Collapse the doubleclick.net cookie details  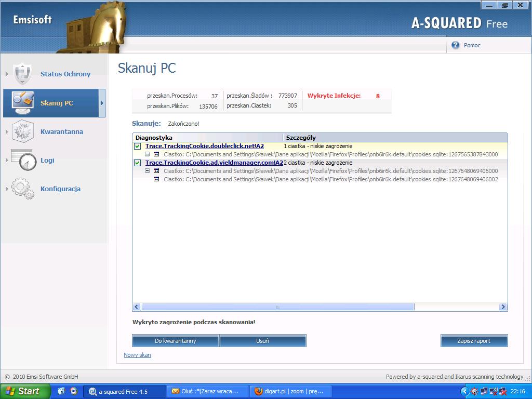coord(147,154)
